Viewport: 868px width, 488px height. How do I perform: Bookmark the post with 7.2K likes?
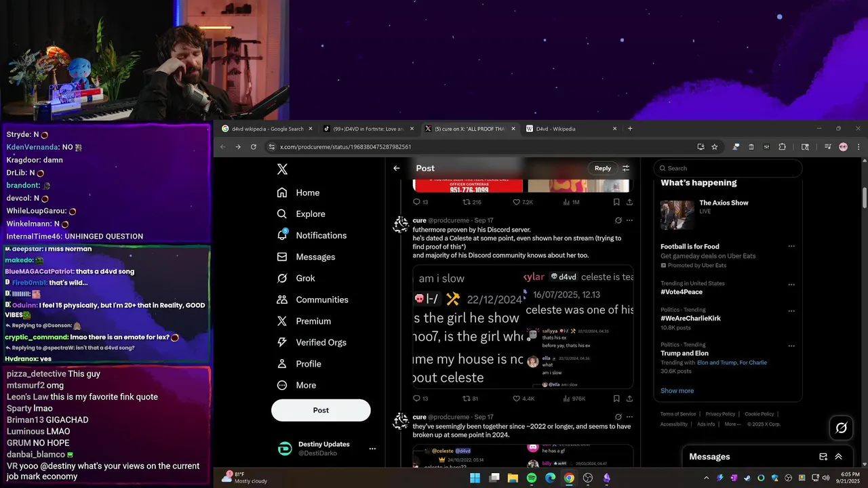click(616, 202)
